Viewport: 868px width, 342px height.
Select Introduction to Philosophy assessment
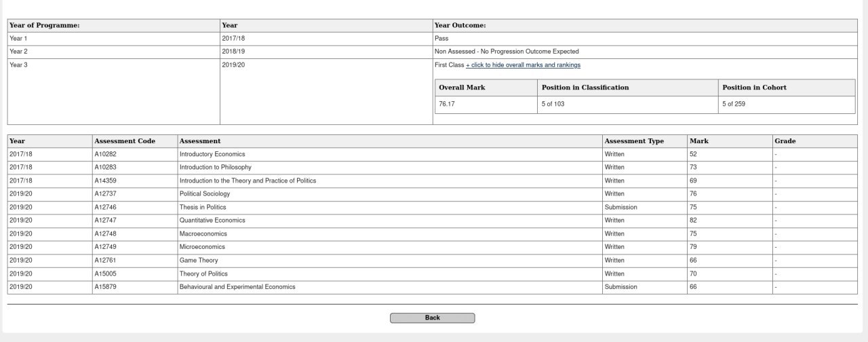(215, 168)
